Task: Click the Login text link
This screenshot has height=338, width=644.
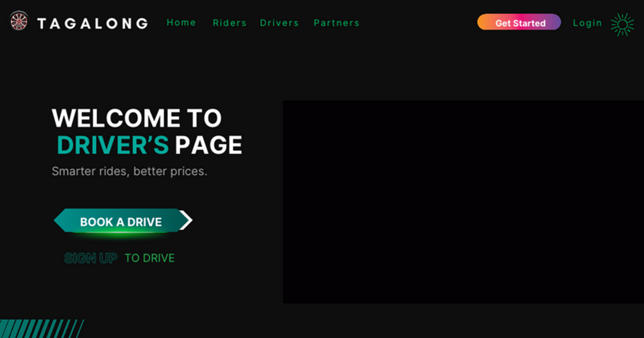Action: 588,23
